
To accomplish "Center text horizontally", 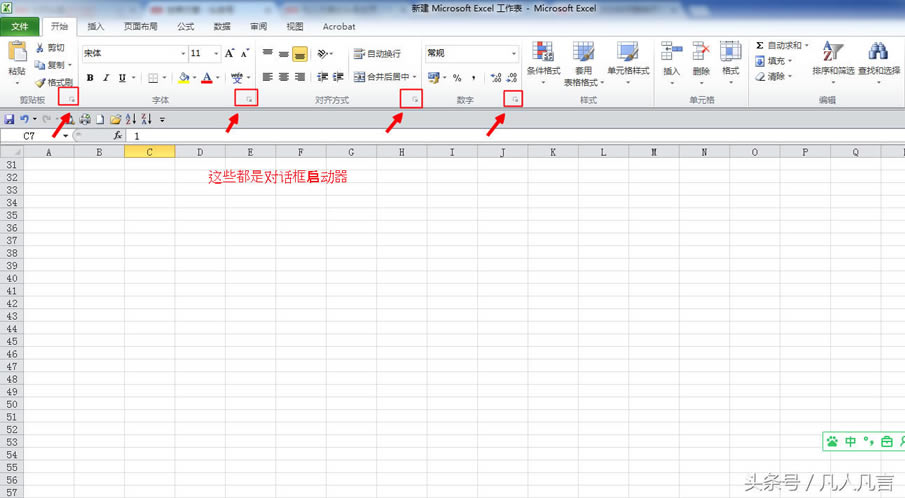I will 283,77.
